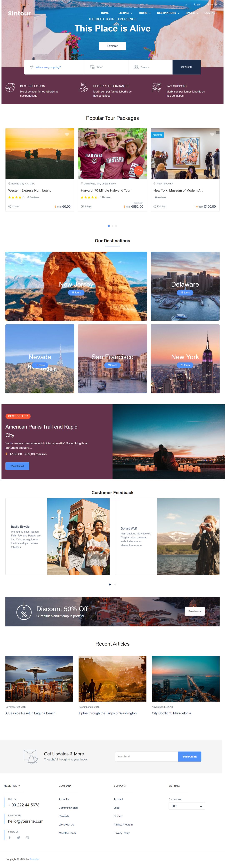225x868 pixels.
Task: Click the guests people icon
Action: tap(136, 67)
